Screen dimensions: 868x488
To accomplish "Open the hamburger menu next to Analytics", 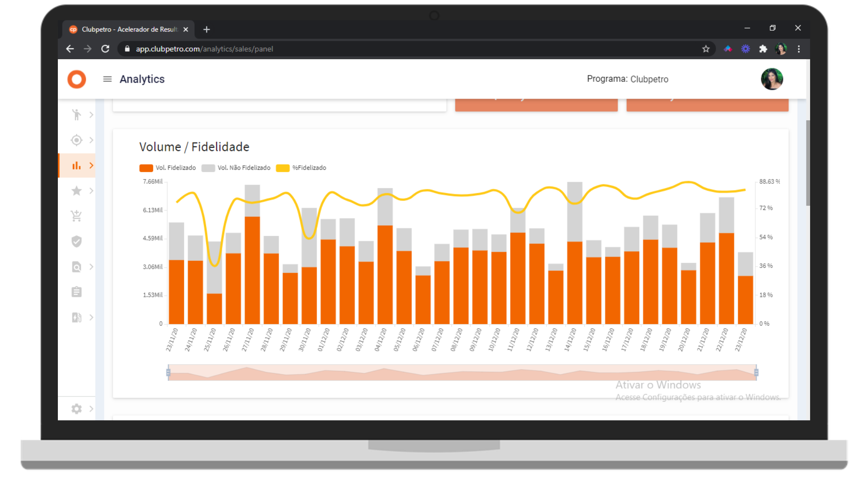I will click(107, 79).
